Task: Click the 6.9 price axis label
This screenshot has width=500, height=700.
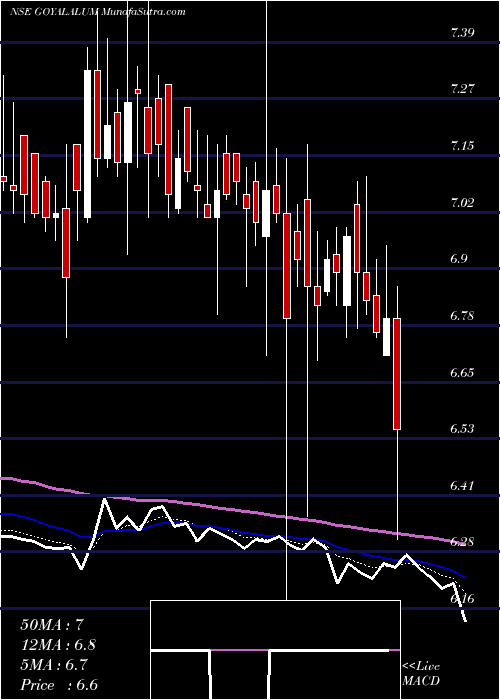Action: coord(459,258)
